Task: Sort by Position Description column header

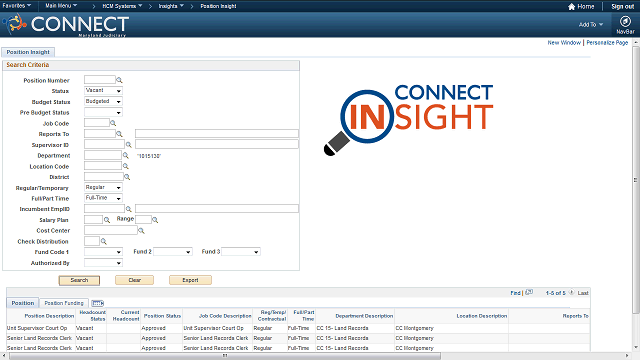Action: pos(49,316)
